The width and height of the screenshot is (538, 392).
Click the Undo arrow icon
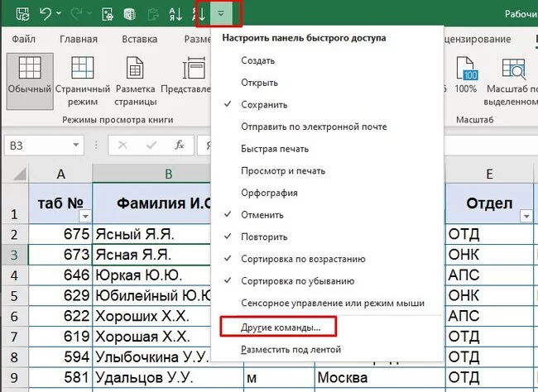point(46,14)
